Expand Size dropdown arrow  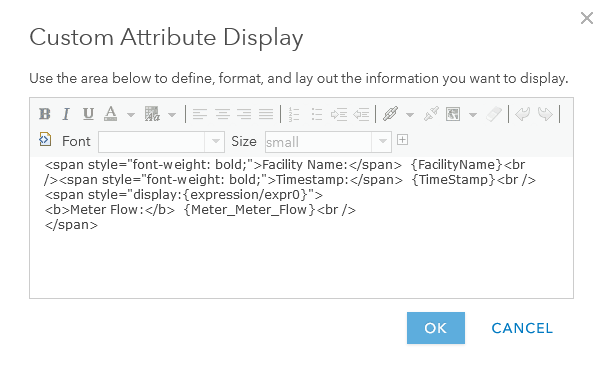(x=382, y=141)
